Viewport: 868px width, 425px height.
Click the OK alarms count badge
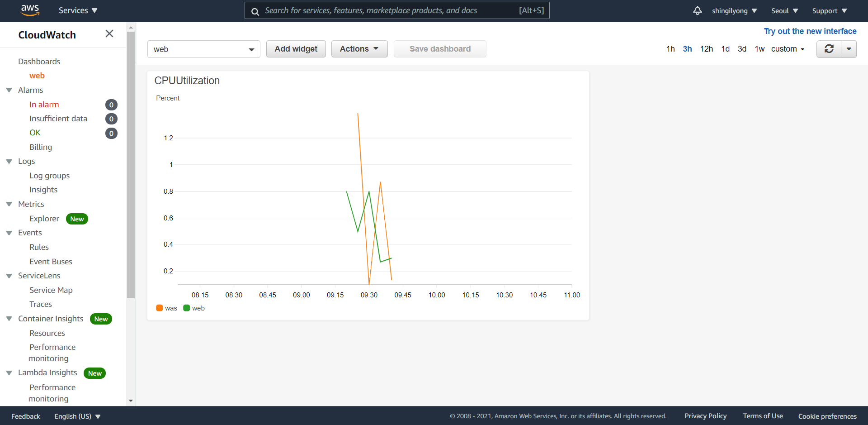(111, 134)
